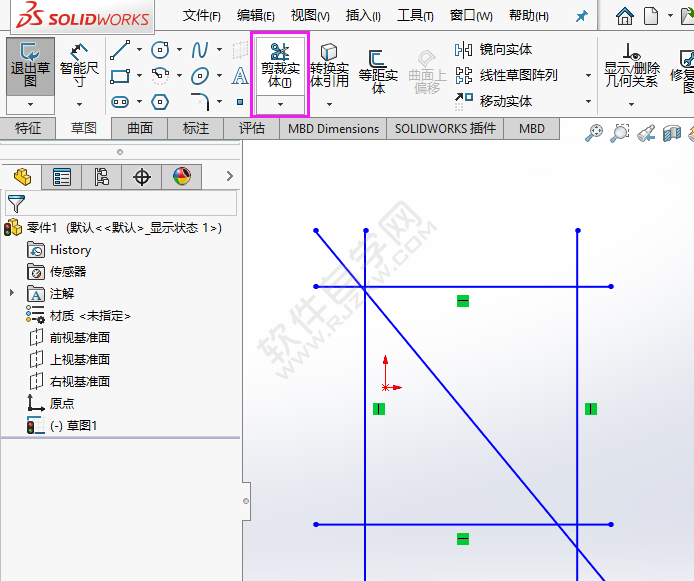This screenshot has width=694, height=581.
Task: Open the 帮助(H) menu
Action: [x=528, y=16]
